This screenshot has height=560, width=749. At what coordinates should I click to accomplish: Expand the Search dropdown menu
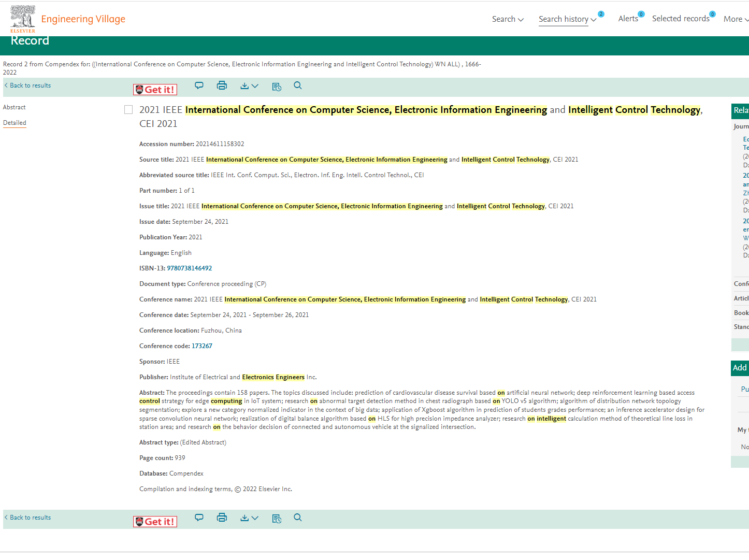tap(508, 19)
